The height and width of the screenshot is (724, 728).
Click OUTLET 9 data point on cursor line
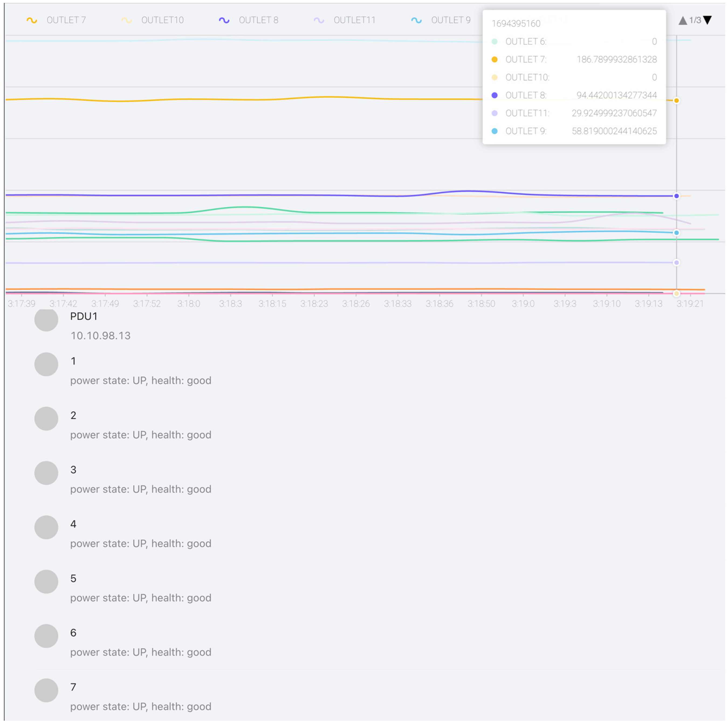(677, 233)
